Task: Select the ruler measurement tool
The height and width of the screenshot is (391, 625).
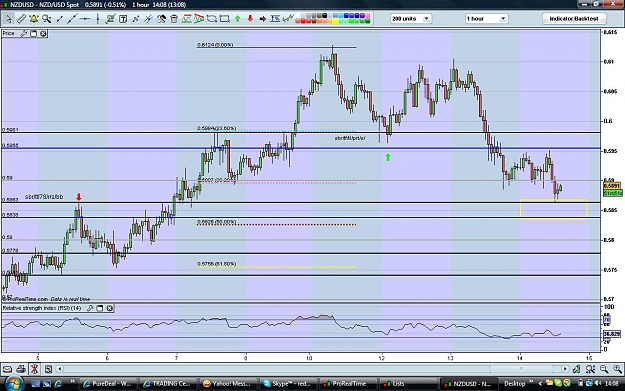Action: [21, 19]
